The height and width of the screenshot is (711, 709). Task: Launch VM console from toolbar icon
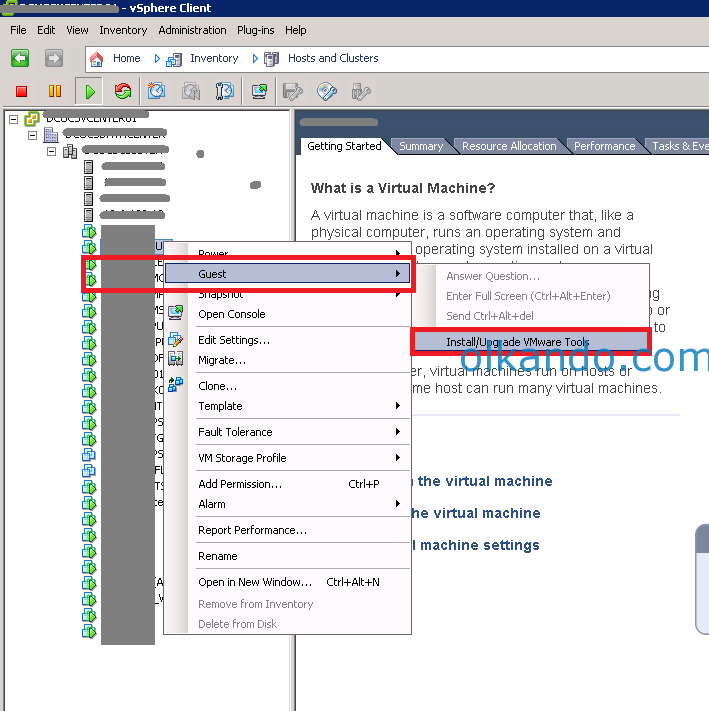click(259, 91)
